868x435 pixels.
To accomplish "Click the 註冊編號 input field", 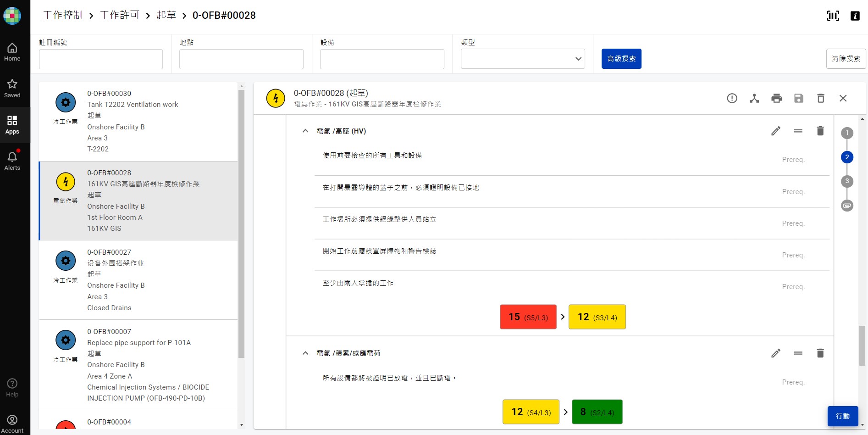I will coord(101,59).
